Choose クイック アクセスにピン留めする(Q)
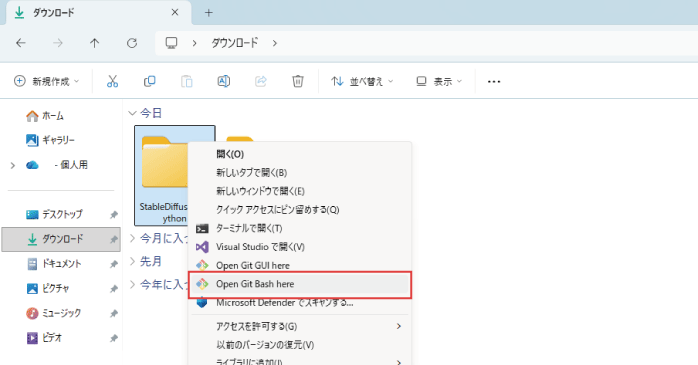Screen dimensions: 698x365 299,210
